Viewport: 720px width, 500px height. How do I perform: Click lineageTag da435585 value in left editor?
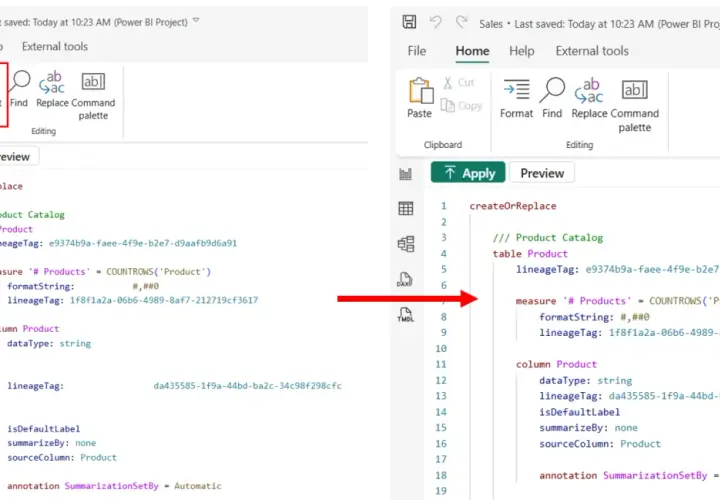click(x=248, y=386)
